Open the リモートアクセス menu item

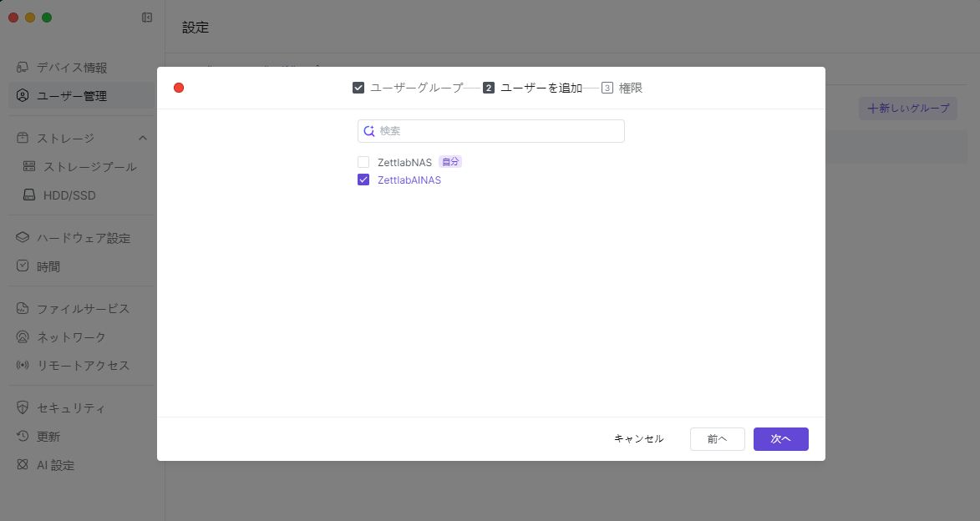83,366
